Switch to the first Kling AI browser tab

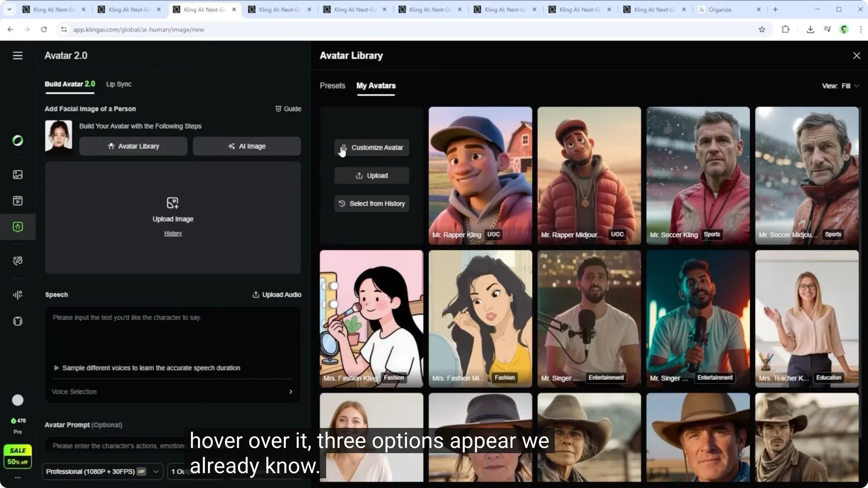pyautogui.click(x=54, y=9)
